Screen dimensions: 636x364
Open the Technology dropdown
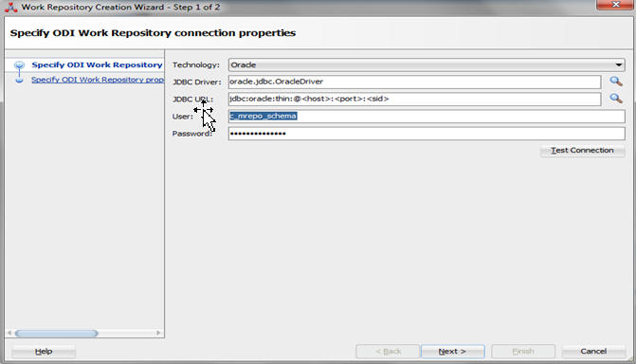point(427,64)
